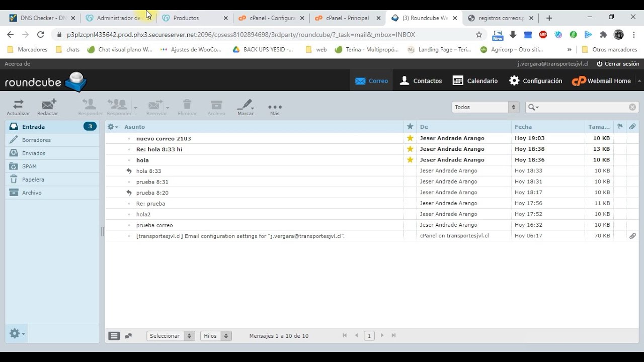
Task: Switch to the Calendario tab
Action: [475, 81]
